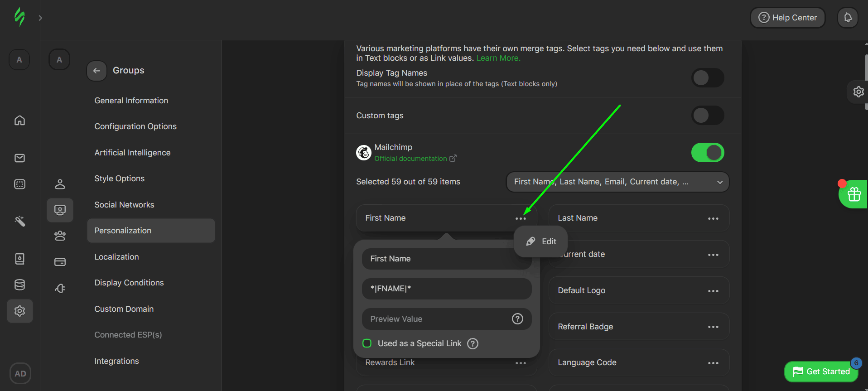This screenshot has width=868, height=391.
Task: Open the home icon in the sidebar
Action: click(19, 120)
